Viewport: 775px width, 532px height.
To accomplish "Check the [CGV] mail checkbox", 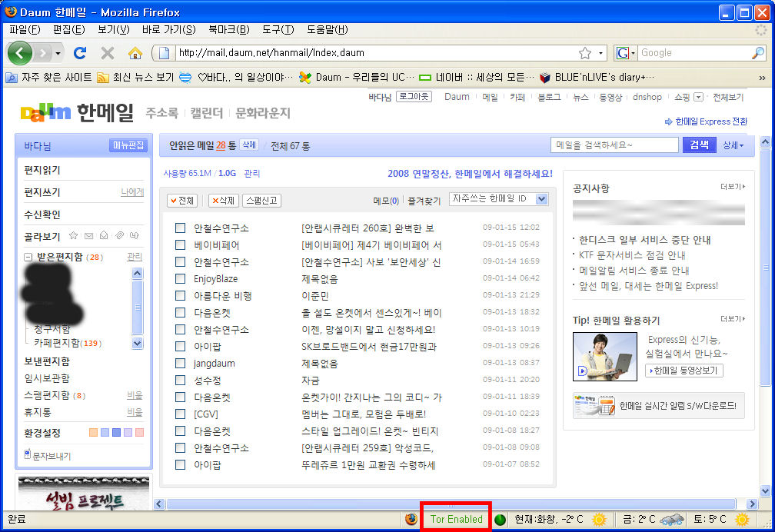I will pyautogui.click(x=181, y=414).
